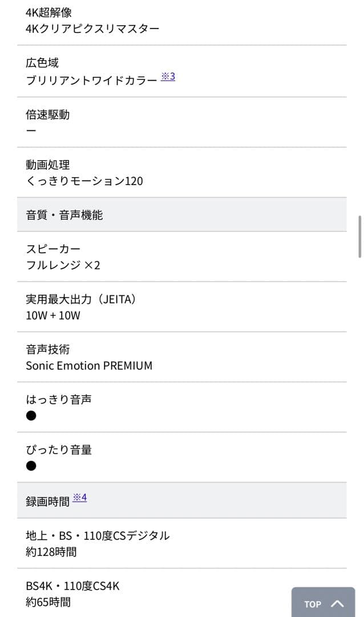This screenshot has height=617, width=364.
Task: Tap the TOP back-to-top button
Action: (x=323, y=603)
